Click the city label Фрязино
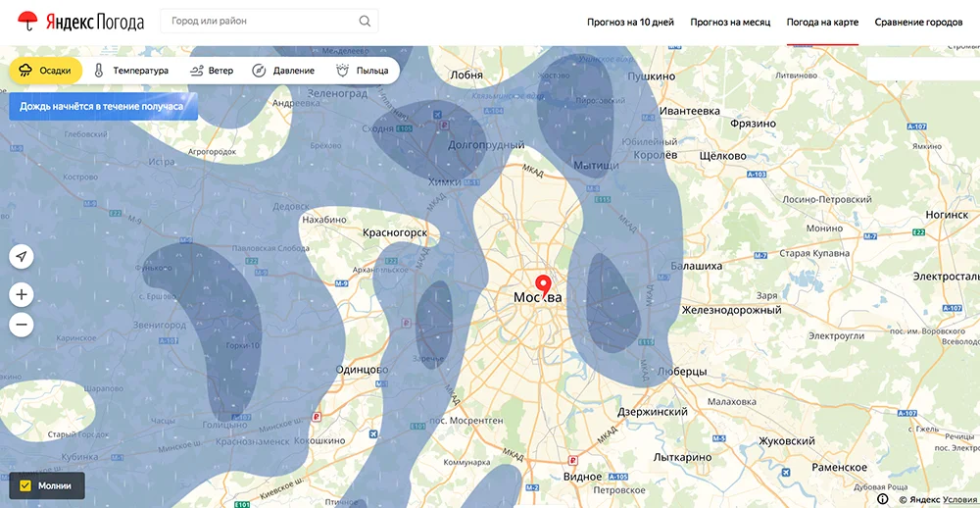The width and height of the screenshot is (980, 508). (x=753, y=124)
